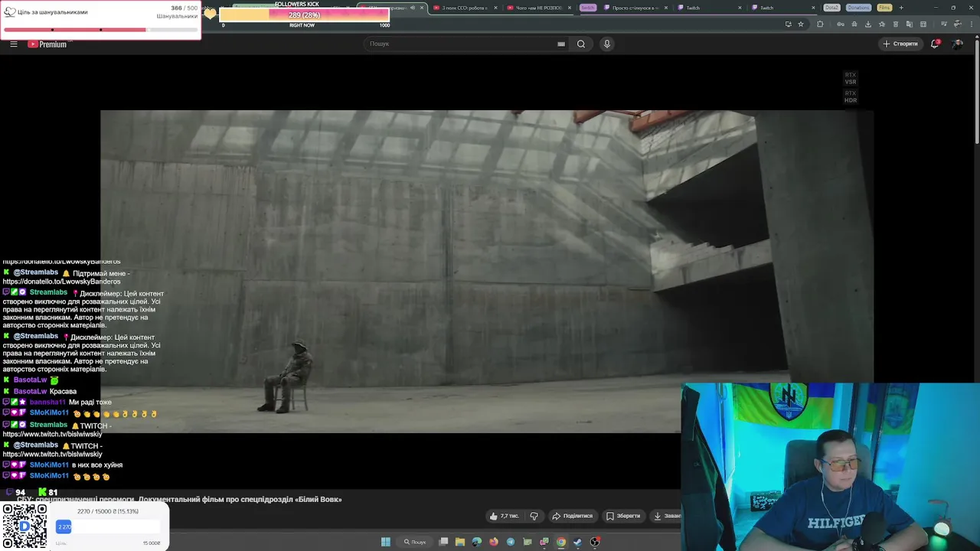Close the "Чого нам НЕ РОЗПОВ" tab
This screenshot has width=980, height=551.
(x=570, y=8)
